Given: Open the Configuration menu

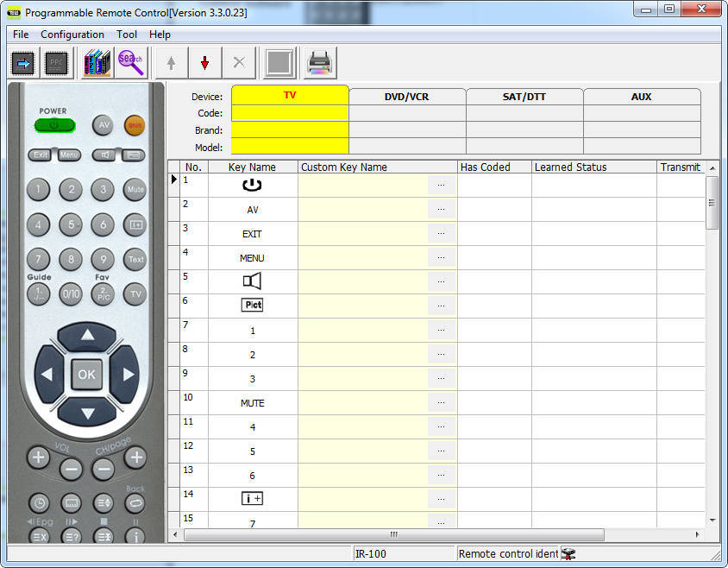Looking at the screenshot, I should (x=72, y=35).
